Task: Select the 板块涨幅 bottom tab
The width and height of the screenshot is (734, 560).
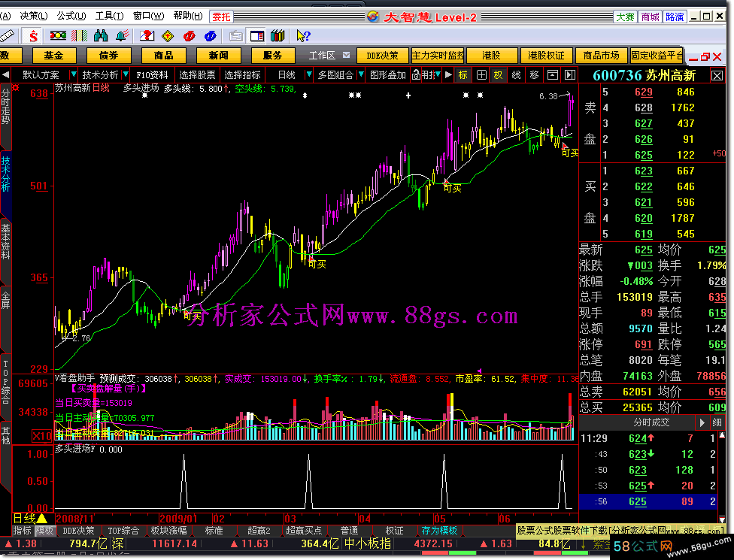Action: coord(169,531)
